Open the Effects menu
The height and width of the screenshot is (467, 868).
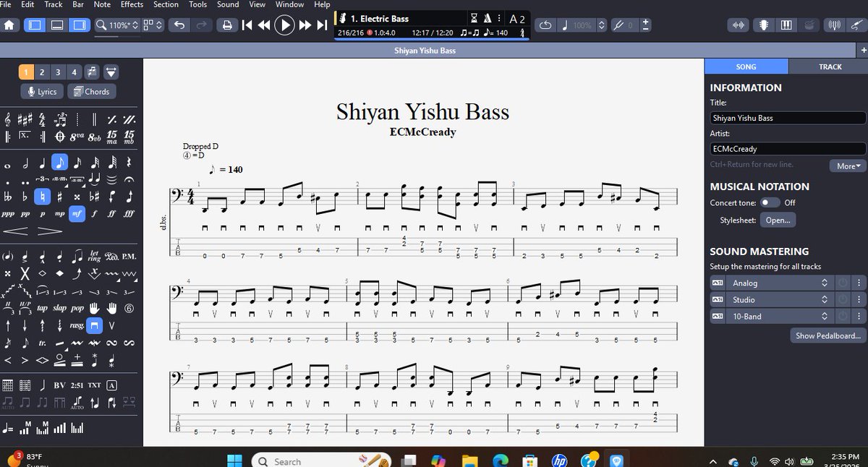tap(132, 4)
